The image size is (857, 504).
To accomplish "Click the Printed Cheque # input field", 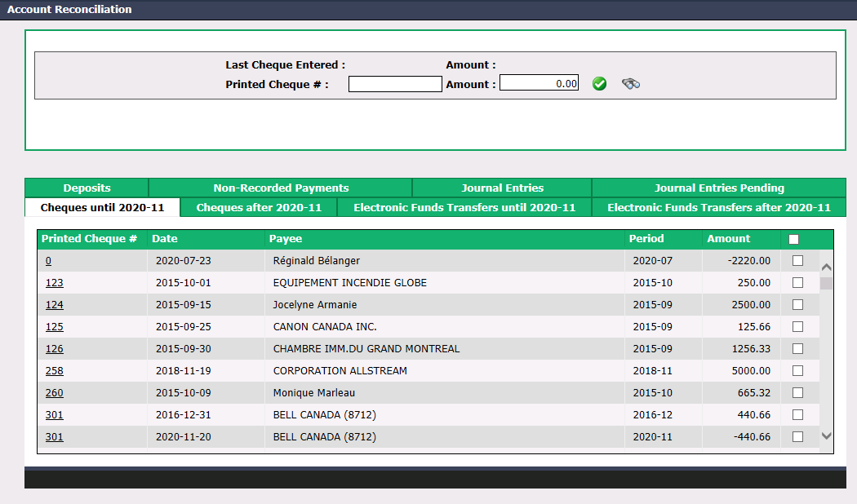I will coord(395,84).
